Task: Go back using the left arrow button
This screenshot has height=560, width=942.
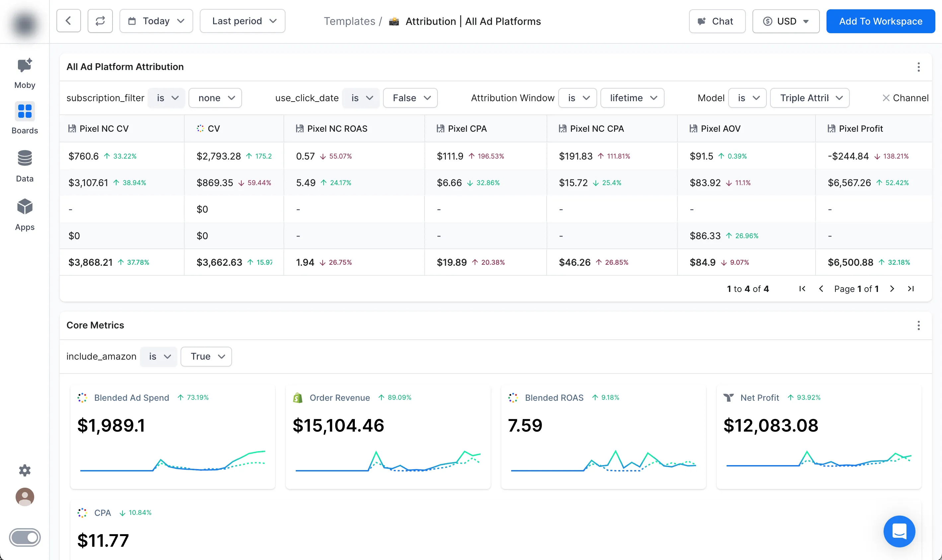Action: pos(68,21)
